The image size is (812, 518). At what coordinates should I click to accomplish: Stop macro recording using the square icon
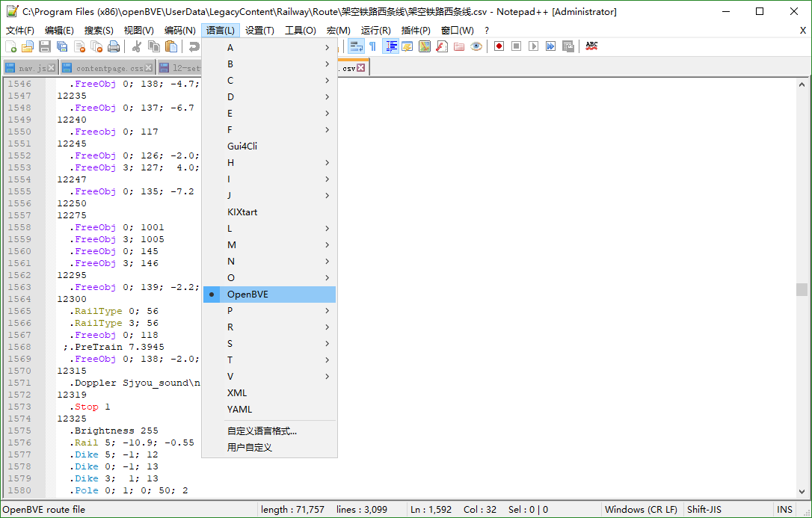tap(517, 46)
